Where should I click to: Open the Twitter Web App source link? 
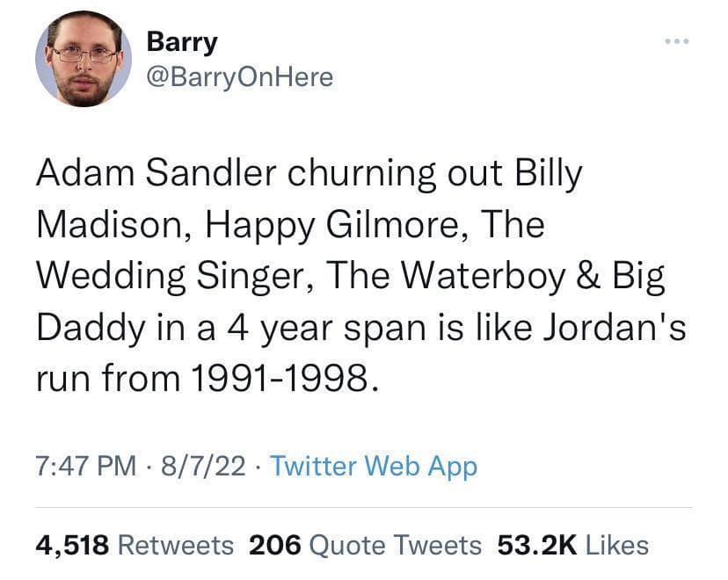[x=374, y=466]
